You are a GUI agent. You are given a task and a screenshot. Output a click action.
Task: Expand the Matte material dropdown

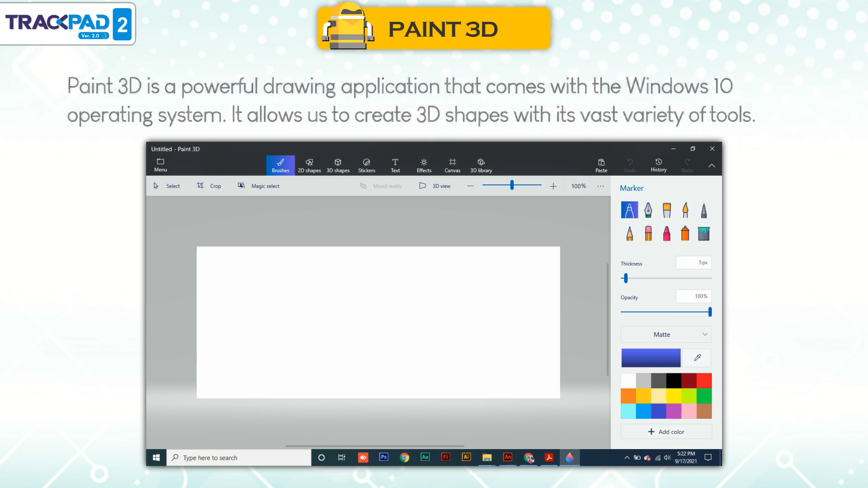point(666,335)
